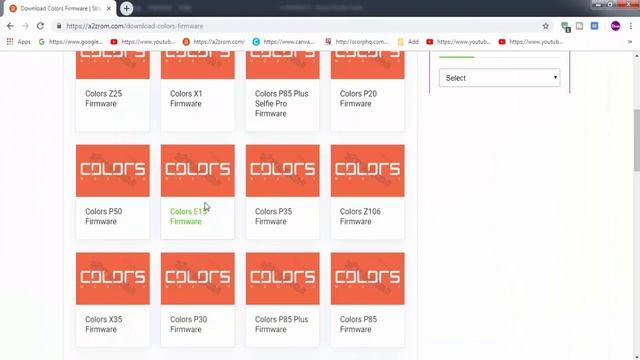Open the a2zrom.com bookmark
The width and height of the screenshot is (640, 360).
[214, 42]
